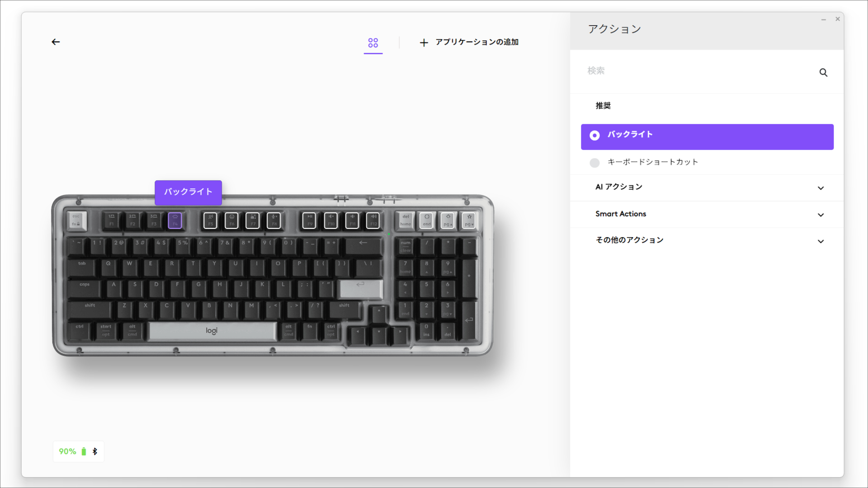Select the star pg-down key
Screen dimensions: 868x488
click(x=469, y=221)
